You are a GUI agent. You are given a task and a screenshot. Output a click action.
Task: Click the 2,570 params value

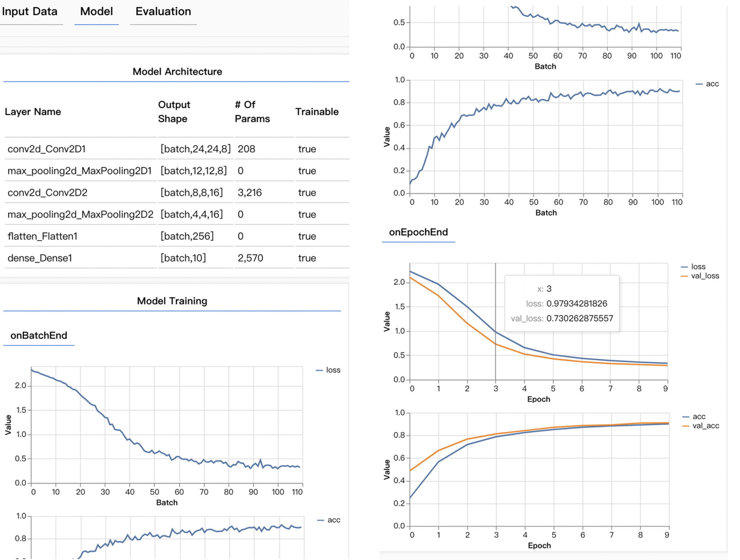click(250, 258)
